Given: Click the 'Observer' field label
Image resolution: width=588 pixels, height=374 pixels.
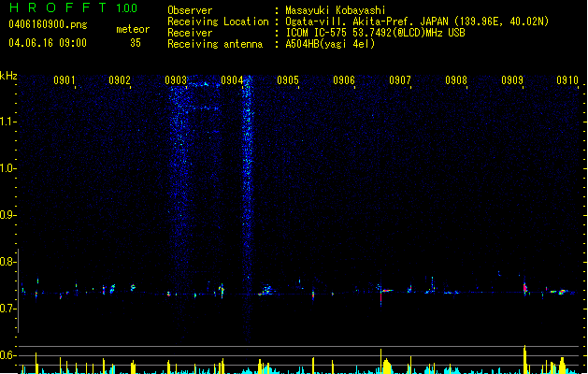Looking at the screenshot, I should 190,10.
